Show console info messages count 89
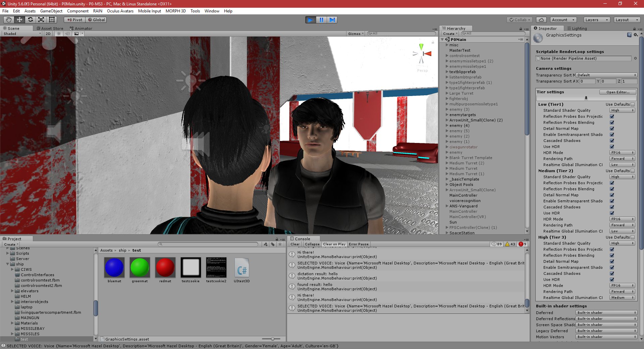Image resolution: width=644 pixels, height=349 pixels. click(x=497, y=244)
